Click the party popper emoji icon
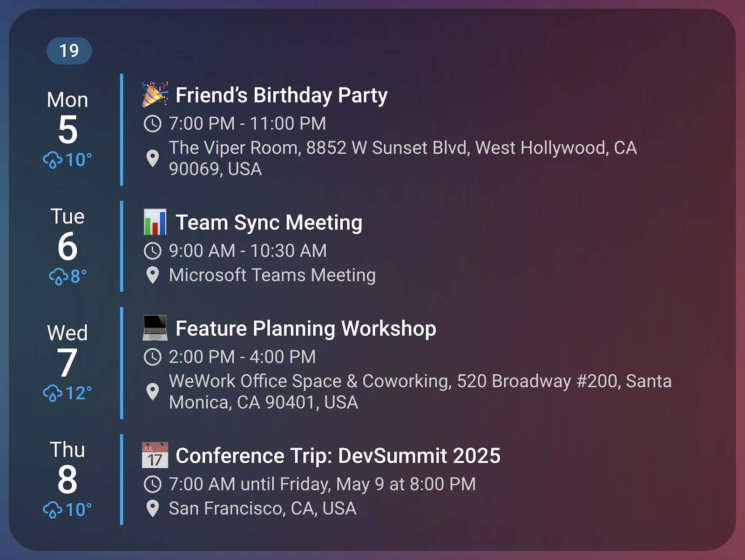The height and width of the screenshot is (560, 745). click(155, 94)
